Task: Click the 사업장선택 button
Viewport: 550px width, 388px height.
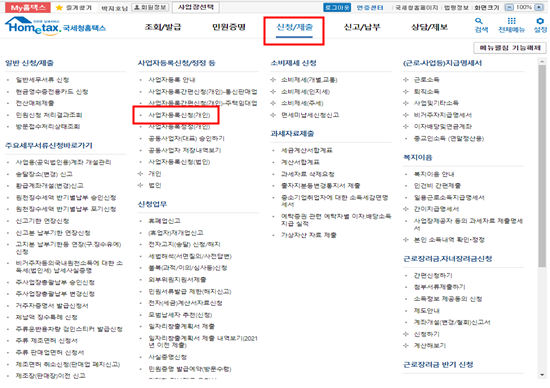Action: [x=196, y=7]
